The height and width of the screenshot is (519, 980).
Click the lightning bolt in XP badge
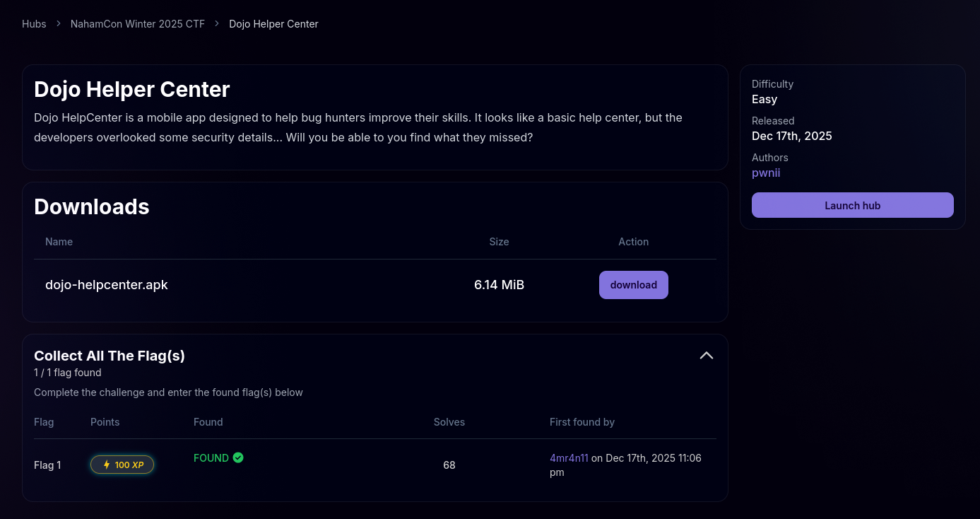107,465
